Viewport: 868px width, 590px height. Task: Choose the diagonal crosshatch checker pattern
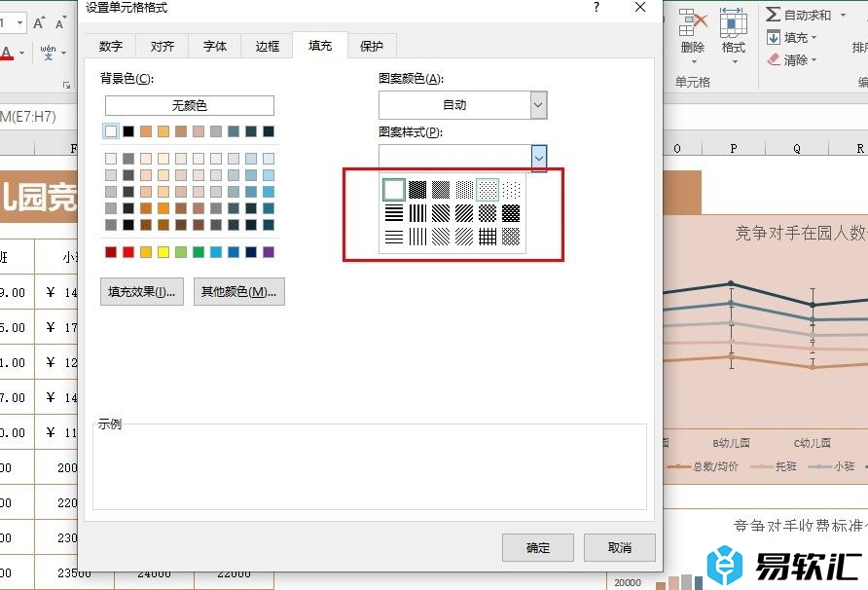click(488, 213)
